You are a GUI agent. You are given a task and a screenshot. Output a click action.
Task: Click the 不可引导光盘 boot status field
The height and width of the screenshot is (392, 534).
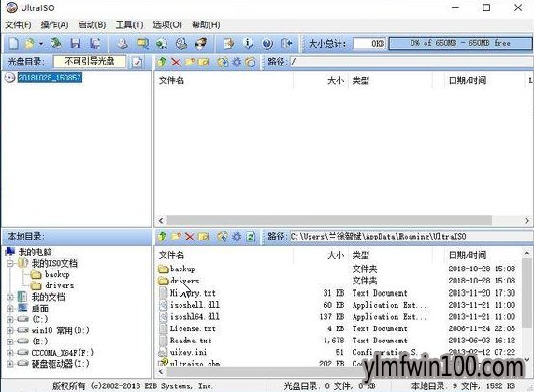pos(90,62)
